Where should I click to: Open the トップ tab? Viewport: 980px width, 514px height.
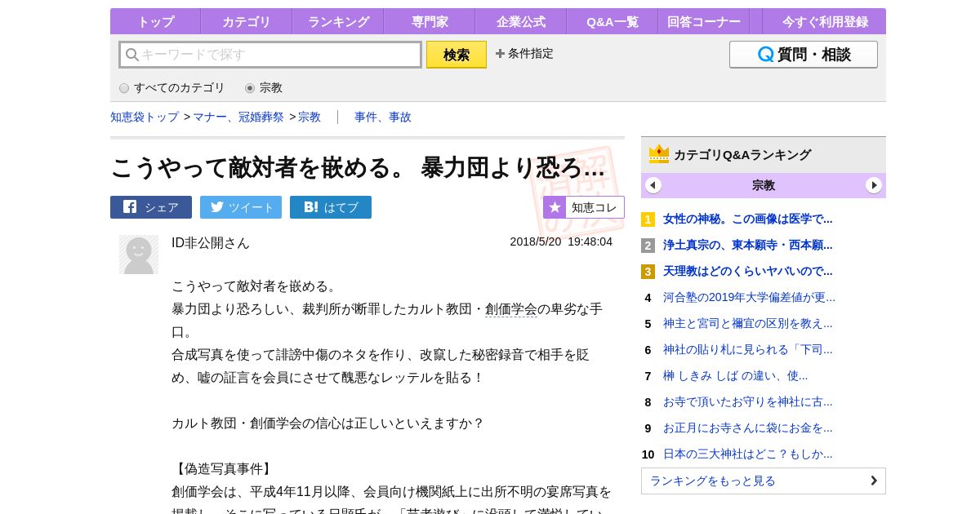coord(155,22)
